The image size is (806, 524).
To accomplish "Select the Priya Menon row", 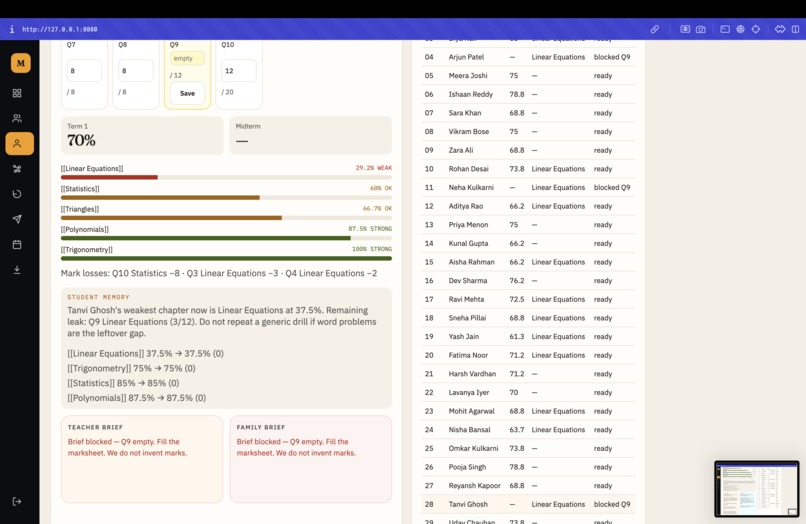I will 528,225.
